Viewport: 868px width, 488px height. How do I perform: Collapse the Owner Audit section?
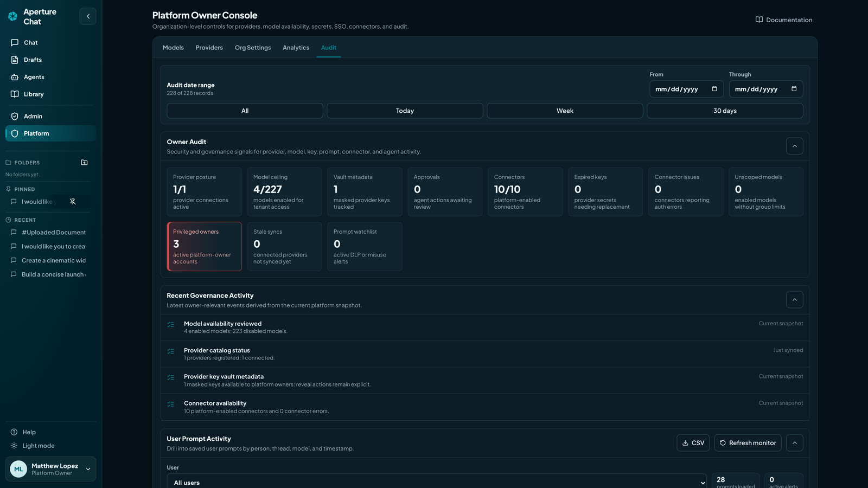pos(794,146)
